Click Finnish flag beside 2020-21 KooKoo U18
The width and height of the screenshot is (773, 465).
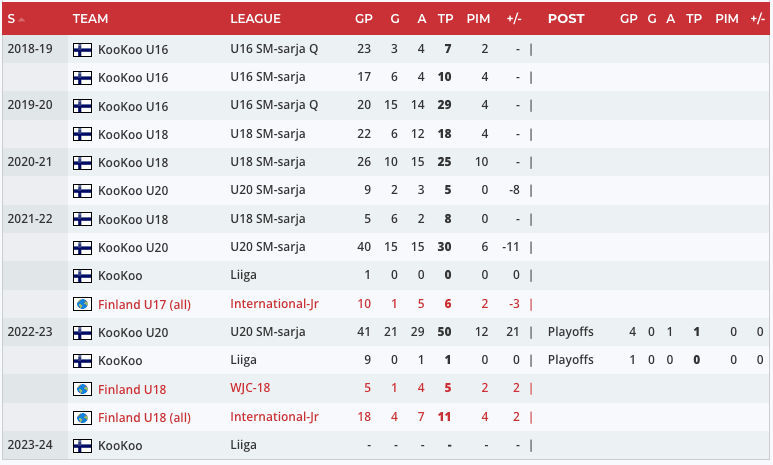click(x=82, y=162)
